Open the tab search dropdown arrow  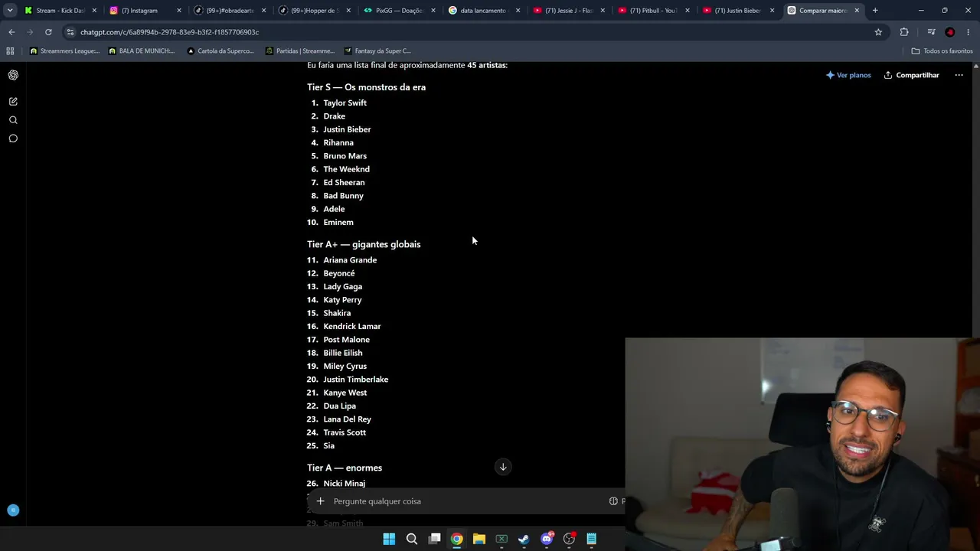pos(10,11)
